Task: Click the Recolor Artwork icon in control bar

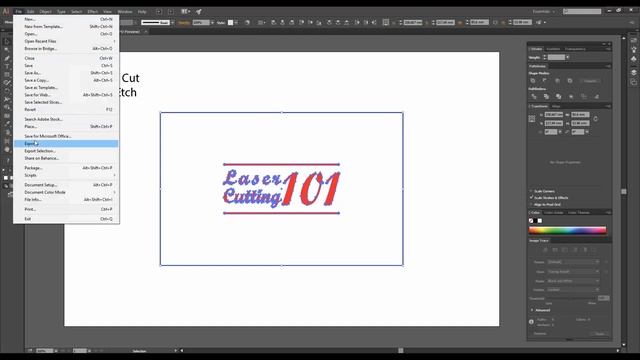Action: 247,22
